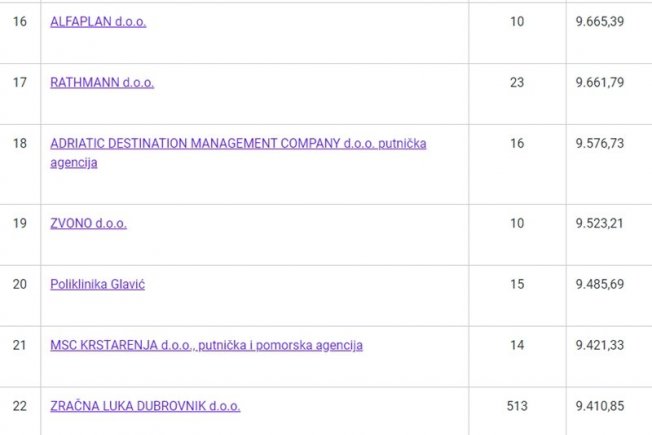Click the value 9.665,39 cell

[x=599, y=22]
